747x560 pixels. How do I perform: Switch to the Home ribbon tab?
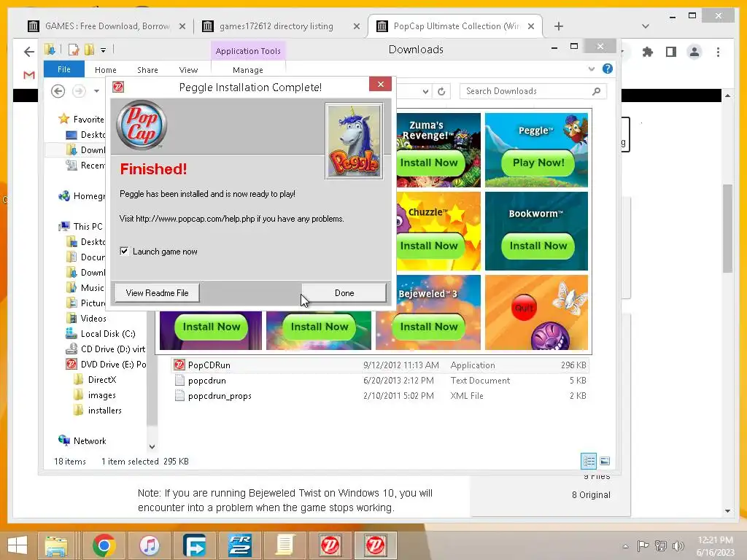(105, 70)
